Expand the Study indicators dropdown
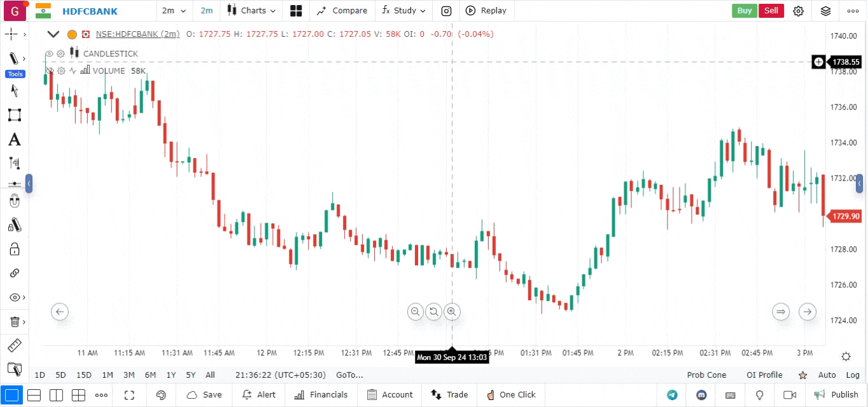The height and width of the screenshot is (407, 868). click(x=404, y=11)
